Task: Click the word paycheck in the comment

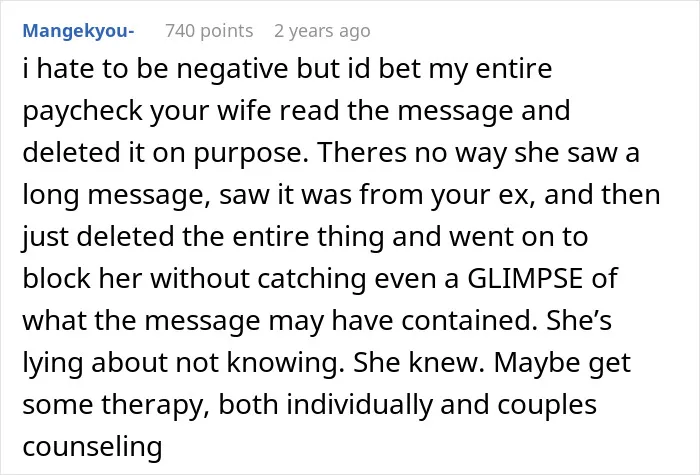Action: (x=82, y=112)
